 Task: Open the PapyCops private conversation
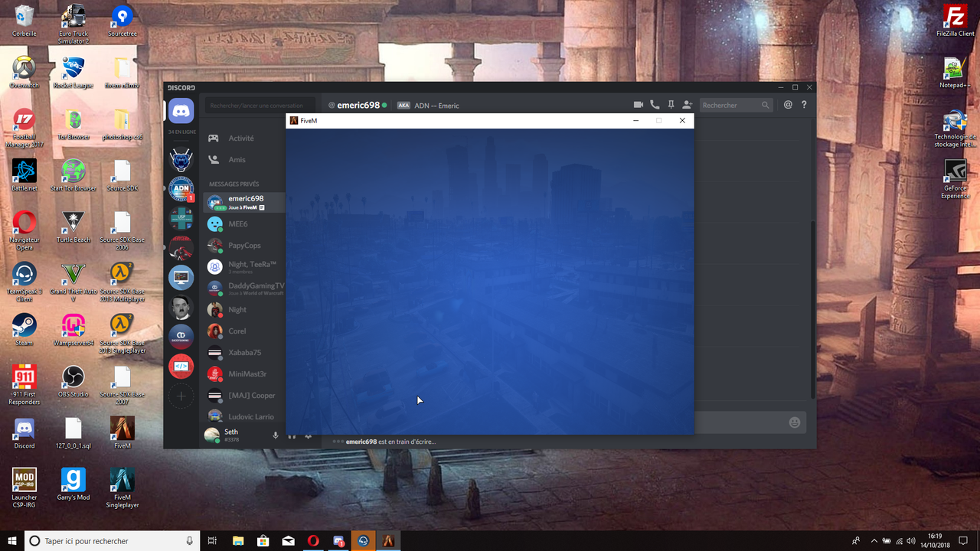pyautogui.click(x=244, y=246)
